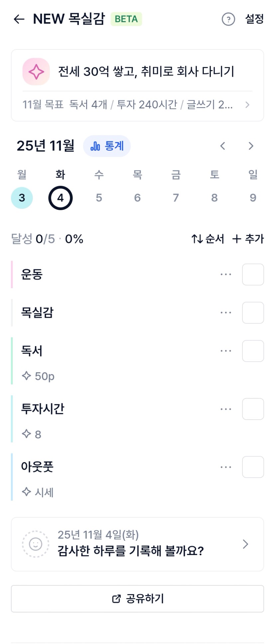Open more options for 운동
The height and width of the screenshot is (644, 275).
tap(226, 275)
